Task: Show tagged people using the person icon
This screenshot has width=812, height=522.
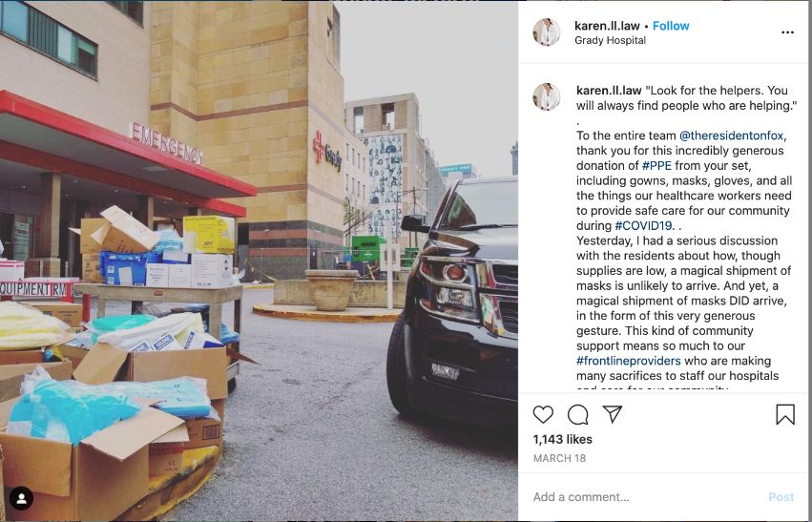Action: [21, 498]
